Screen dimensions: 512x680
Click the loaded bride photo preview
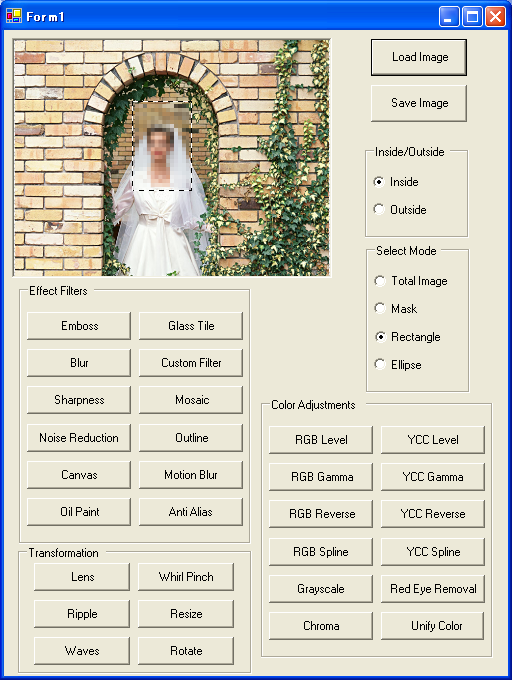(x=172, y=158)
